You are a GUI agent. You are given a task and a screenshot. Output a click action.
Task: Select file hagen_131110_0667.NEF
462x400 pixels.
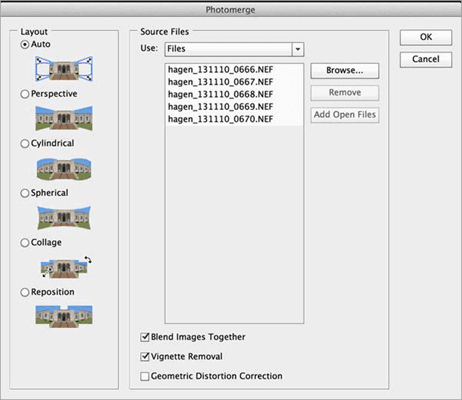(234, 82)
